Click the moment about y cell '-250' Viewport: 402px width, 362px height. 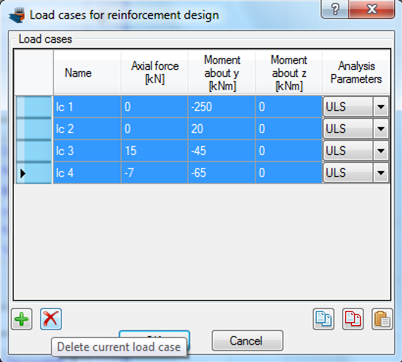click(222, 107)
